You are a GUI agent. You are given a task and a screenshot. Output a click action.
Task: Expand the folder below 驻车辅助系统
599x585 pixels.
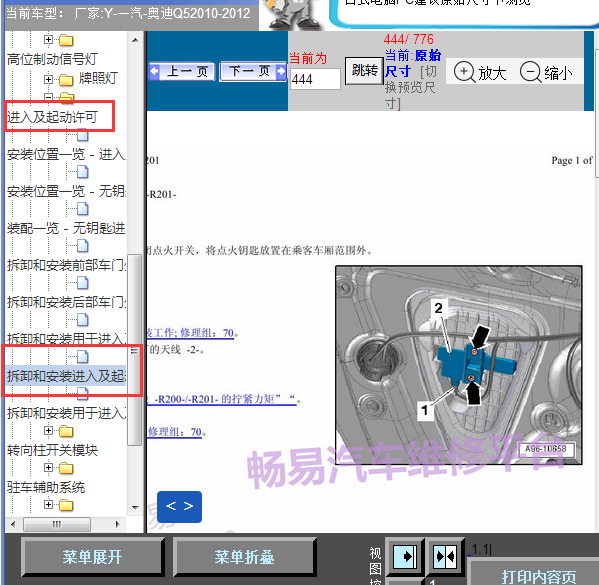(x=48, y=505)
